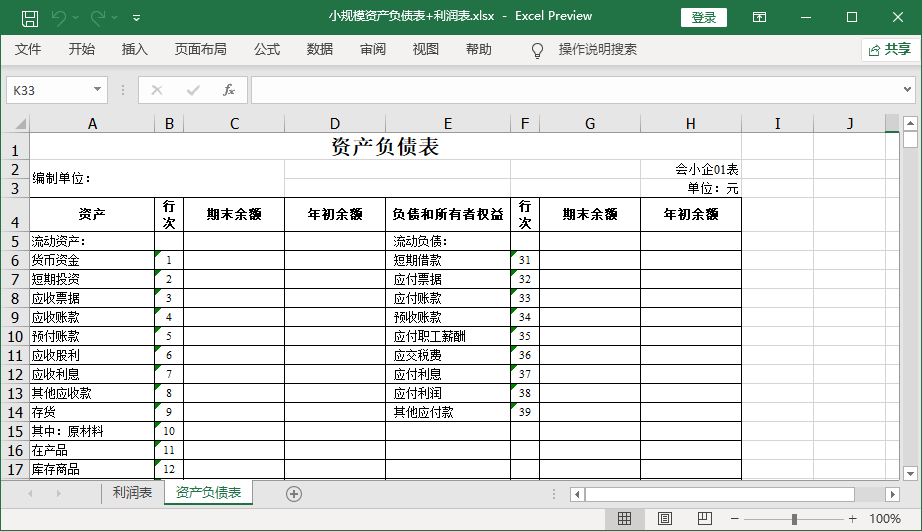This screenshot has width=922, height=531.
Task: Expand the formula bar chevron
Action: coord(908,90)
